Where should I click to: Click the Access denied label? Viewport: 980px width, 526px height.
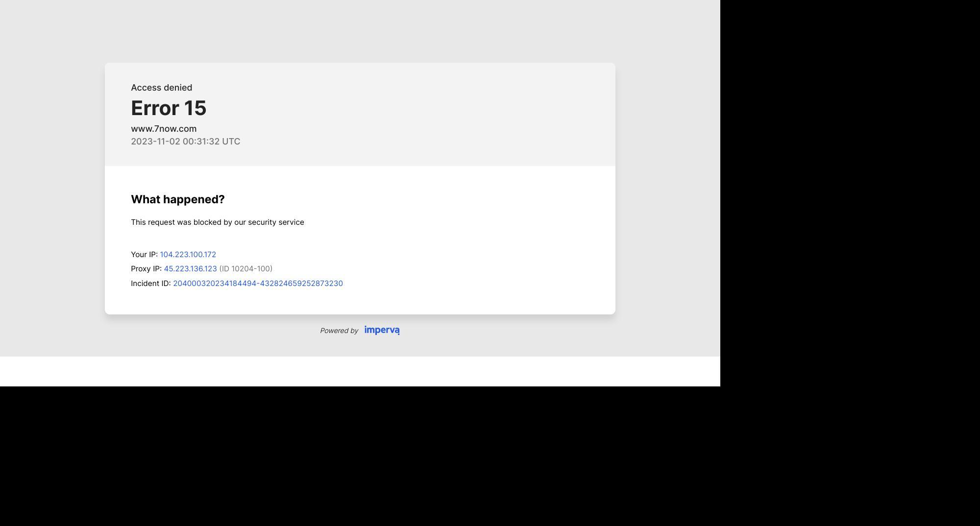tap(161, 87)
